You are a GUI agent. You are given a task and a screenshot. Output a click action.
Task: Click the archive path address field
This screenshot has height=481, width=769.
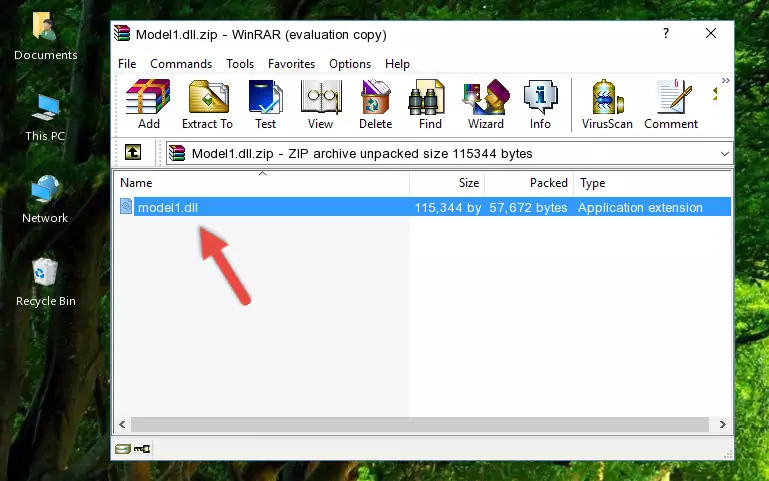pos(449,153)
